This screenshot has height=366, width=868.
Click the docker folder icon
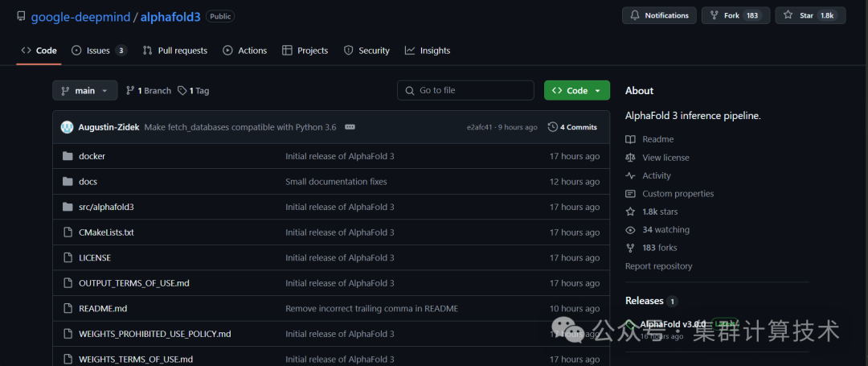point(68,156)
